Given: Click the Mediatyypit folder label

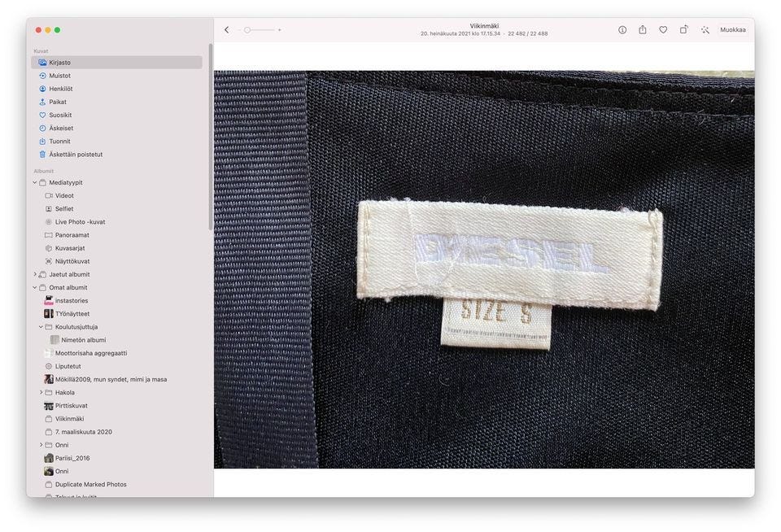Looking at the screenshot, I should click(66, 183).
